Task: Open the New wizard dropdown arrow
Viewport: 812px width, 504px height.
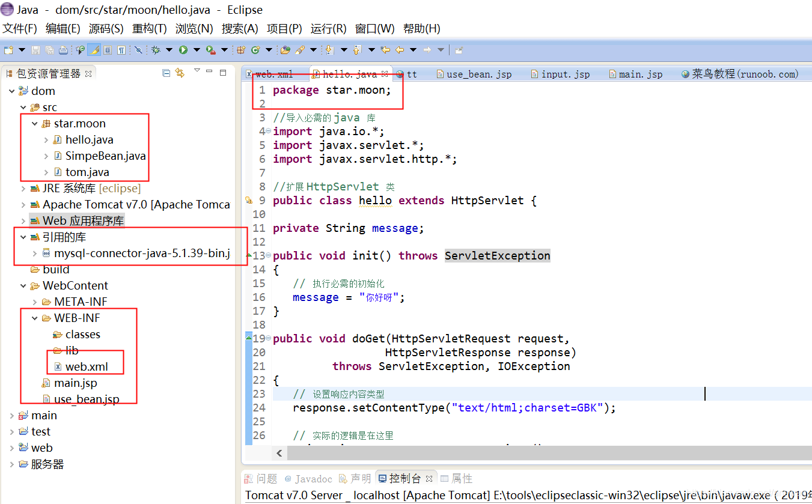Action: (22, 50)
